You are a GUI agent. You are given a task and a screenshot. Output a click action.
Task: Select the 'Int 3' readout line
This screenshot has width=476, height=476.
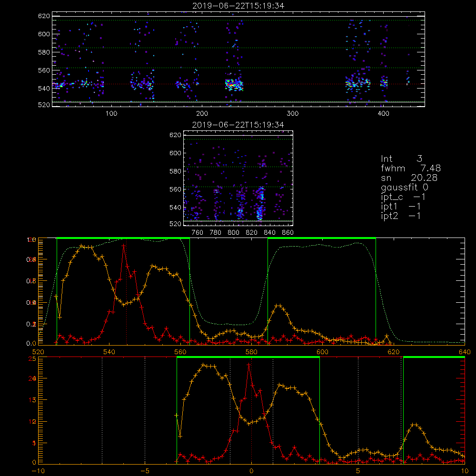pyautogui.click(x=401, y=159)
